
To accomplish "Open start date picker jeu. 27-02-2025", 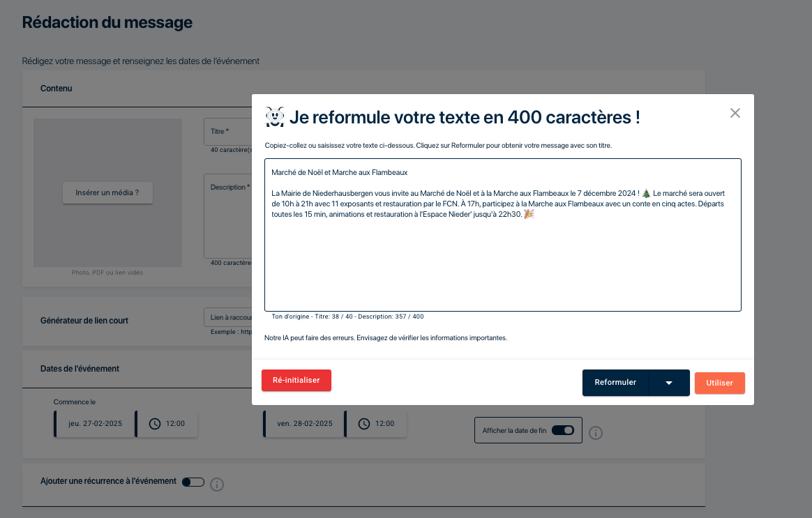I will point(95,423).
